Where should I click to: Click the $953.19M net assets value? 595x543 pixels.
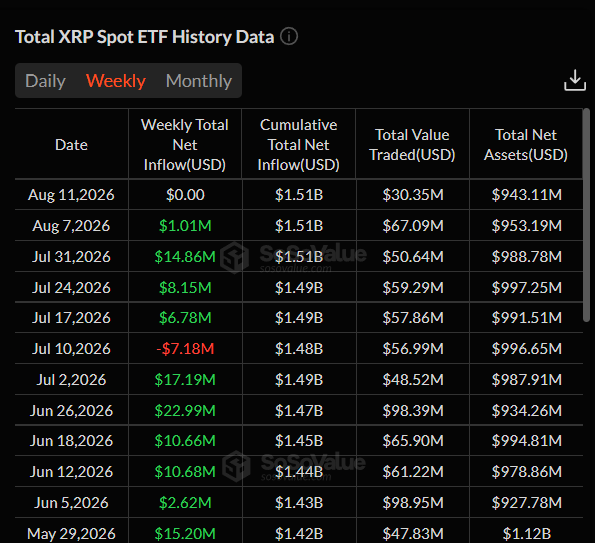pos(527,226)
